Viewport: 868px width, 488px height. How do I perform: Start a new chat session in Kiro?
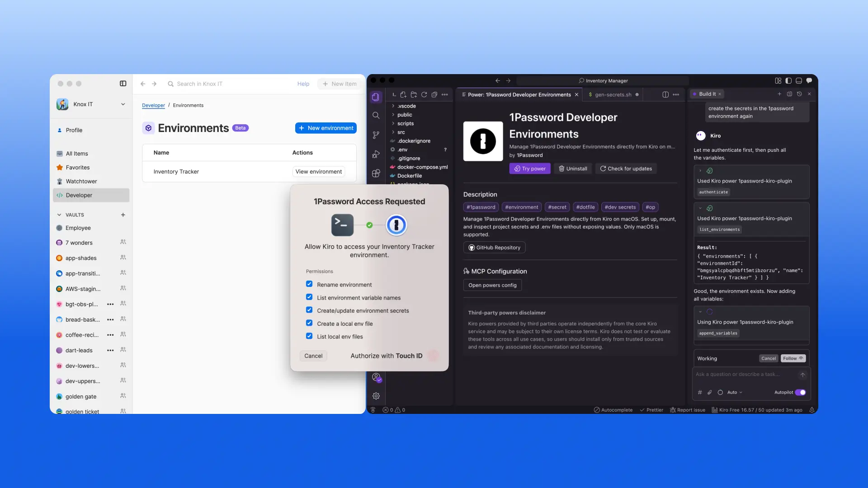(x=779, y=94)
